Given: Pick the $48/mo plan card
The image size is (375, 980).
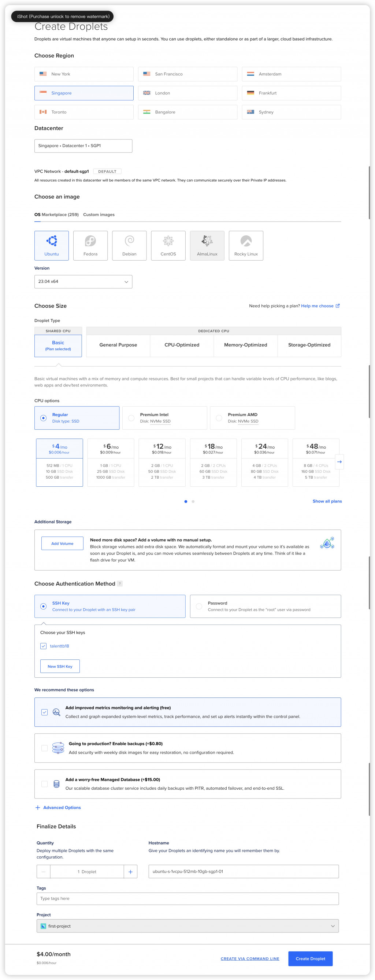Looking at the screenshot, I should 316,462.
